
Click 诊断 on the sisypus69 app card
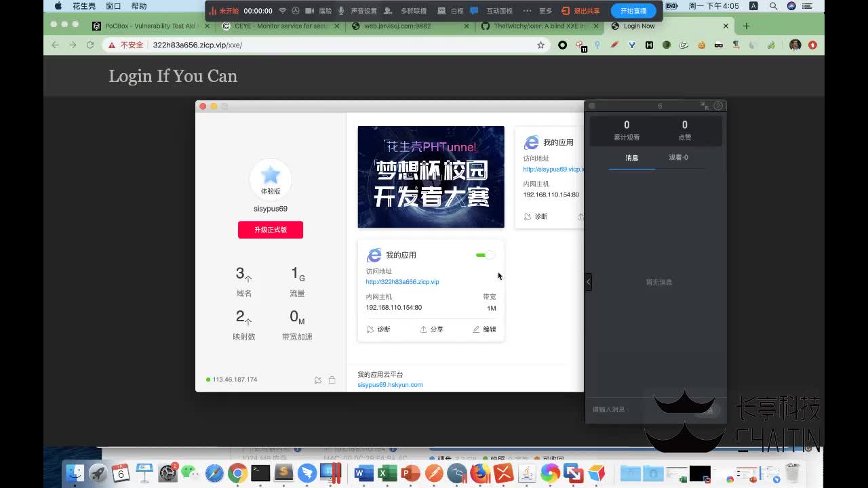(536, 217)
